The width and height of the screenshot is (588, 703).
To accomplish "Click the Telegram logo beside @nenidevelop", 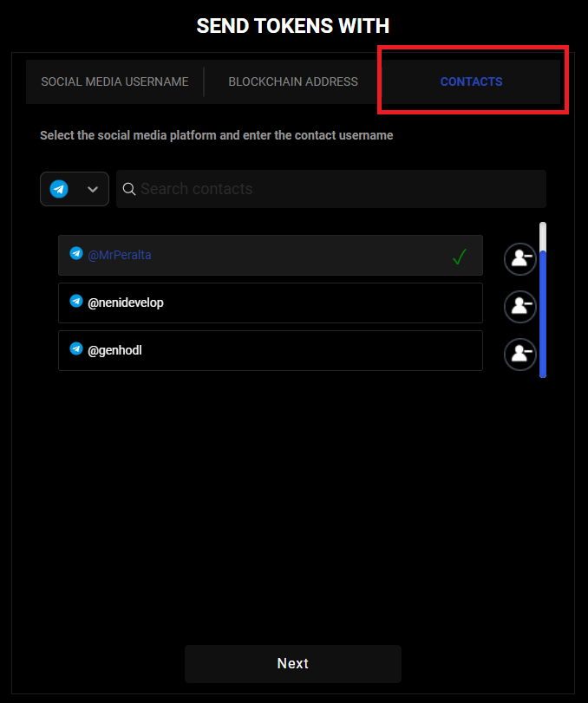I will (76, 302).
